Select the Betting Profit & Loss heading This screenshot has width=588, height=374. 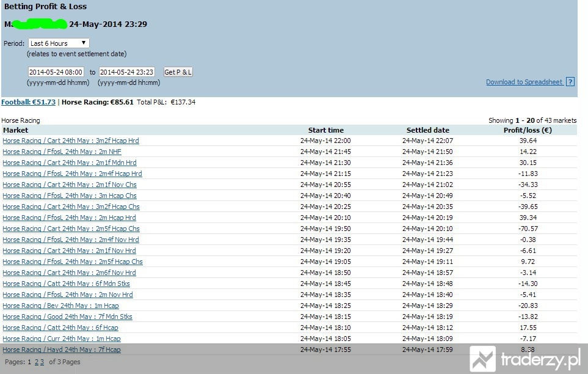[45, 6]
